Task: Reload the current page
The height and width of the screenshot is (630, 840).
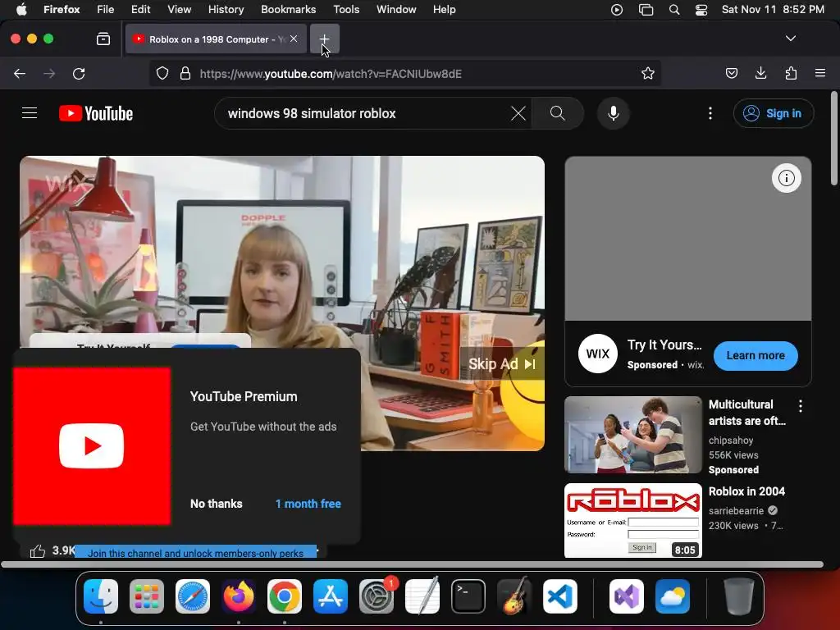Action: click(x=79, y=73)
